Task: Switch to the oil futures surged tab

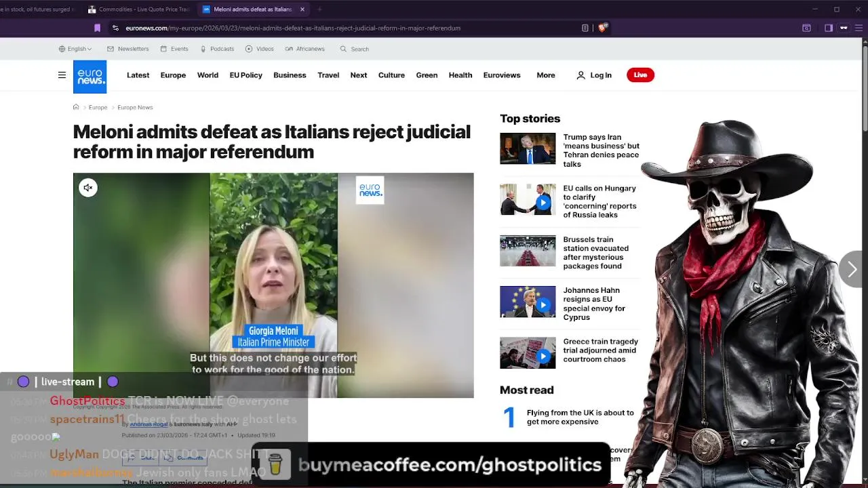Action: [x=37, y=9]
